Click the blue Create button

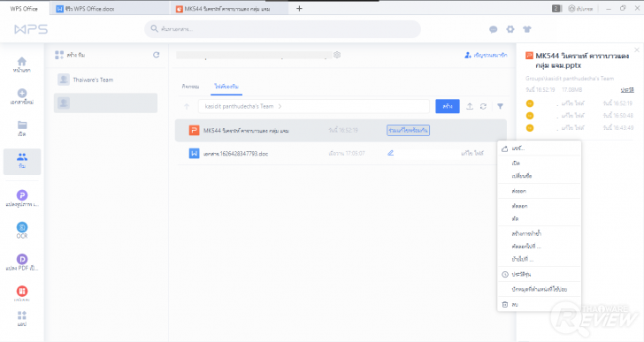coord(448,106)
